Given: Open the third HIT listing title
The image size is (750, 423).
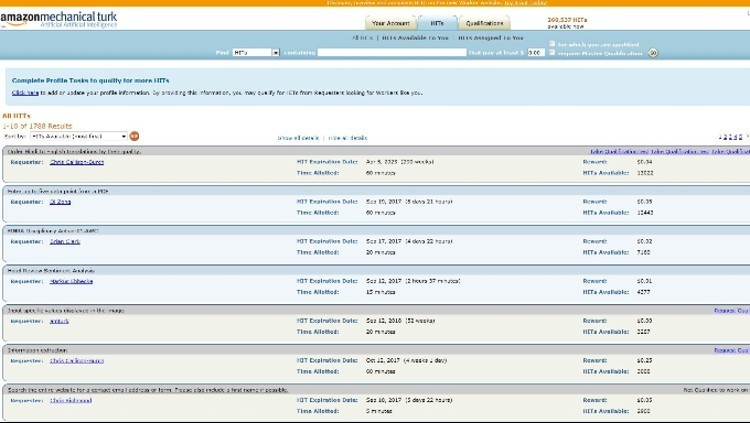Looking at the screenshot, I should 53,231.
